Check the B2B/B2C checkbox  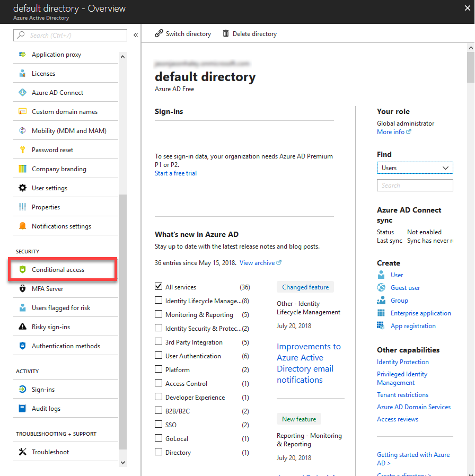tap(158, 410)
